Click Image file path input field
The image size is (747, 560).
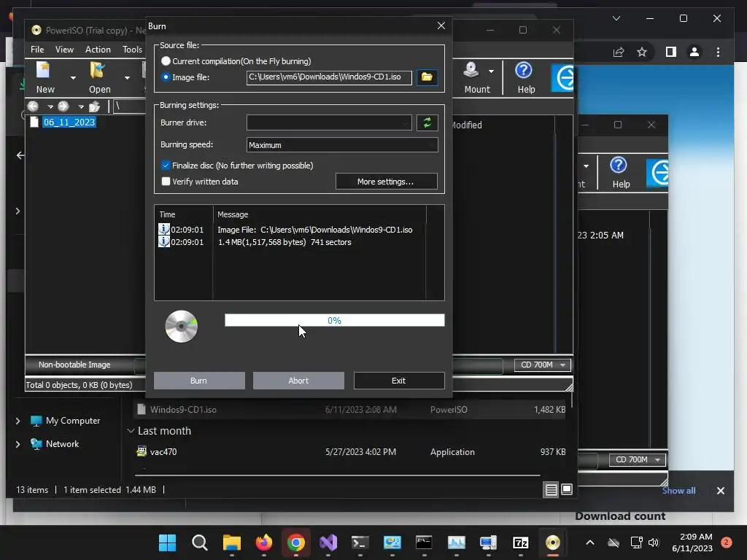(329, 77)
